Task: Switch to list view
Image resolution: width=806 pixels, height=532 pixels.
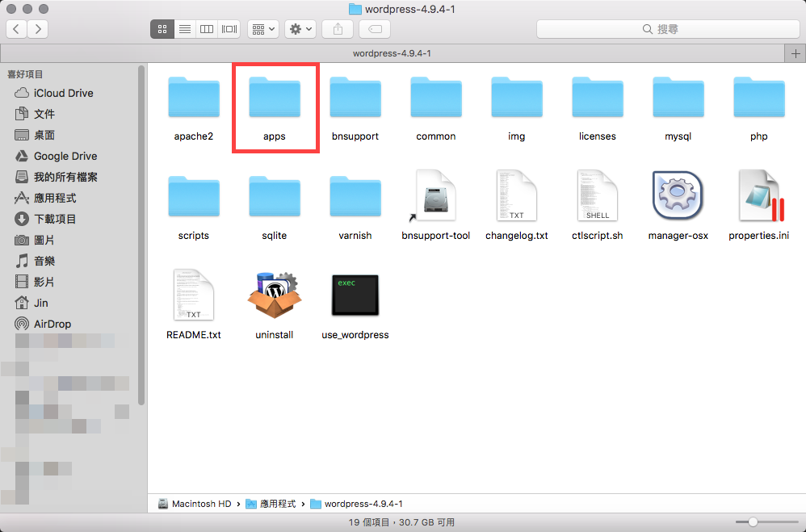Action: click(x=184, y=29)
